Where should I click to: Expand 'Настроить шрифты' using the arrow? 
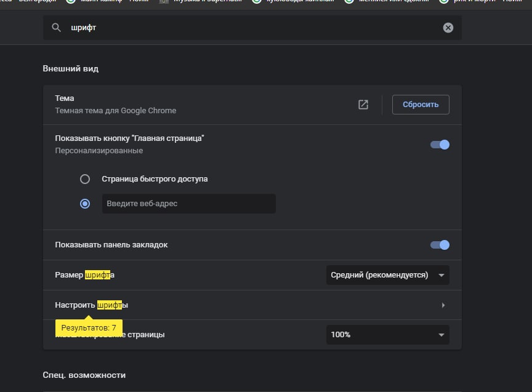(x=443, y=305)
